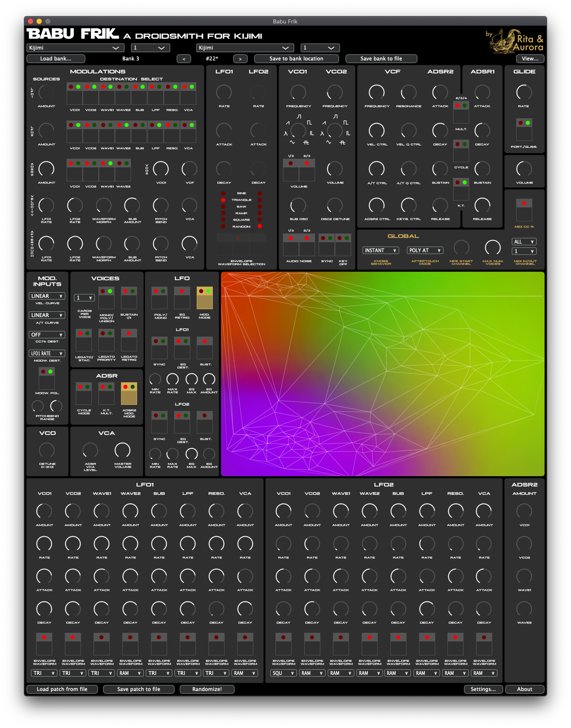571x728 pixels.
Task: Toggle the SUSTAIN I/II switch
Action: pos(129,298)
